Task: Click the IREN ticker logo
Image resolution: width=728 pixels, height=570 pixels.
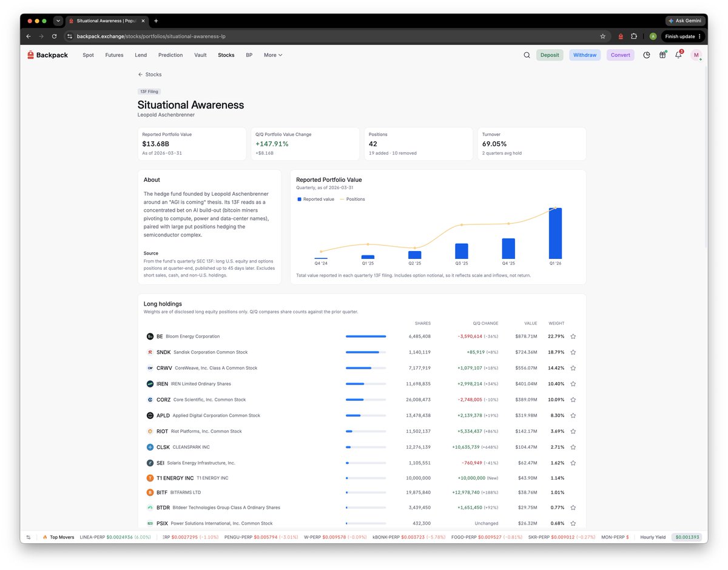Action: coord(150,384)
